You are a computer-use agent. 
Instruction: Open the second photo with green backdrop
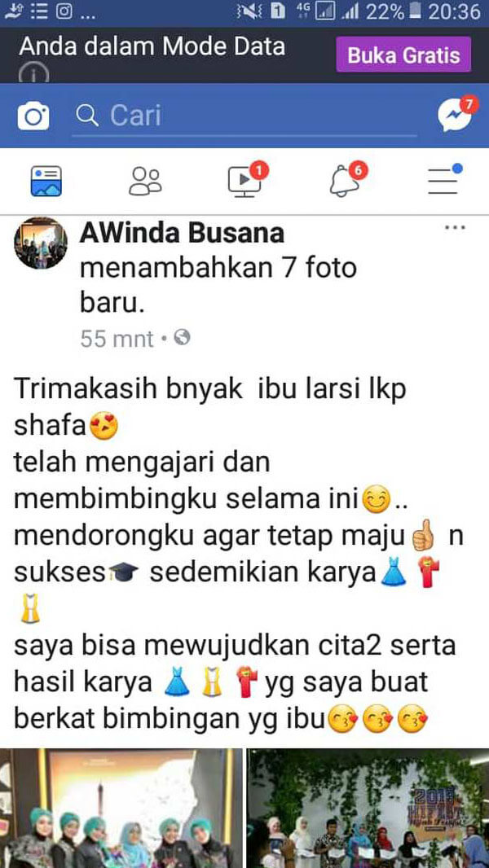(x=368, y=809)
